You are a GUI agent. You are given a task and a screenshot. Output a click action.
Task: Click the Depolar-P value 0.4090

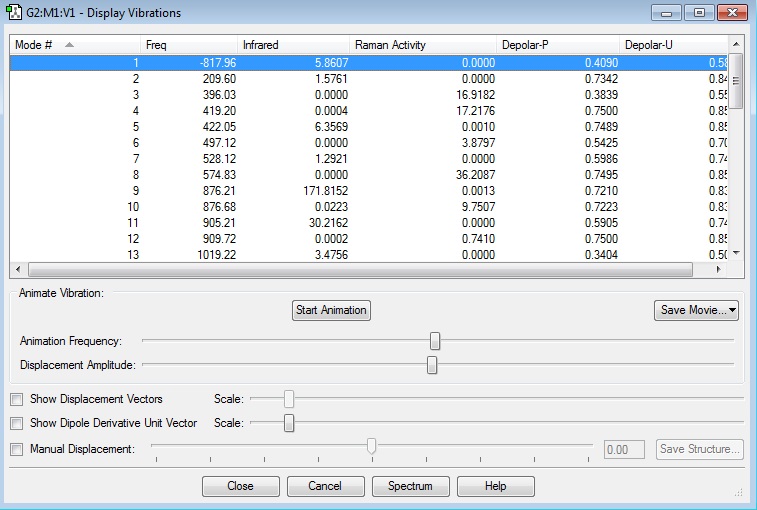tap(601, 63)
